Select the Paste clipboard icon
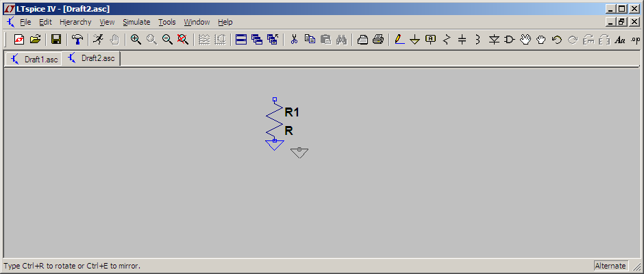644x274 pixels. tap(325, 40)
